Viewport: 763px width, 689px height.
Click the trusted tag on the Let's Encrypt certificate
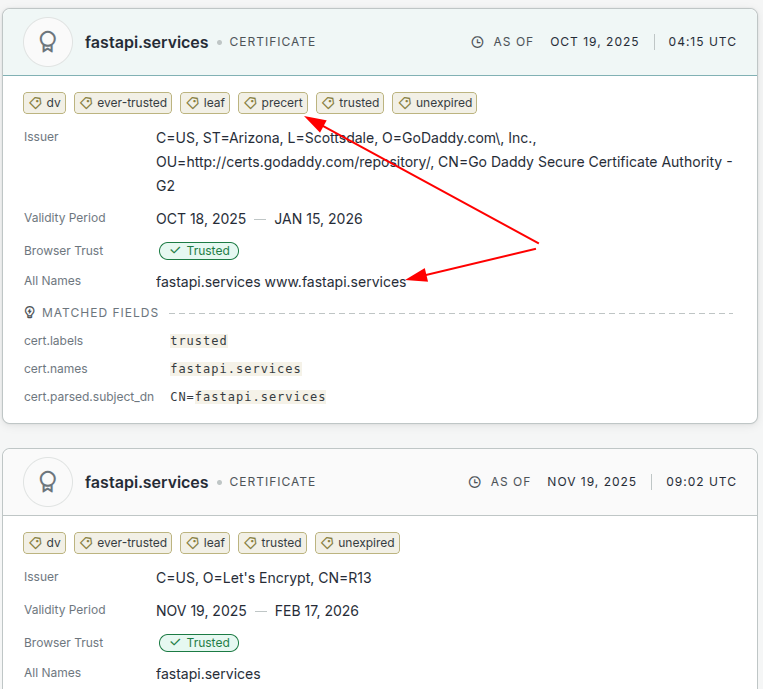coord(272,543)
